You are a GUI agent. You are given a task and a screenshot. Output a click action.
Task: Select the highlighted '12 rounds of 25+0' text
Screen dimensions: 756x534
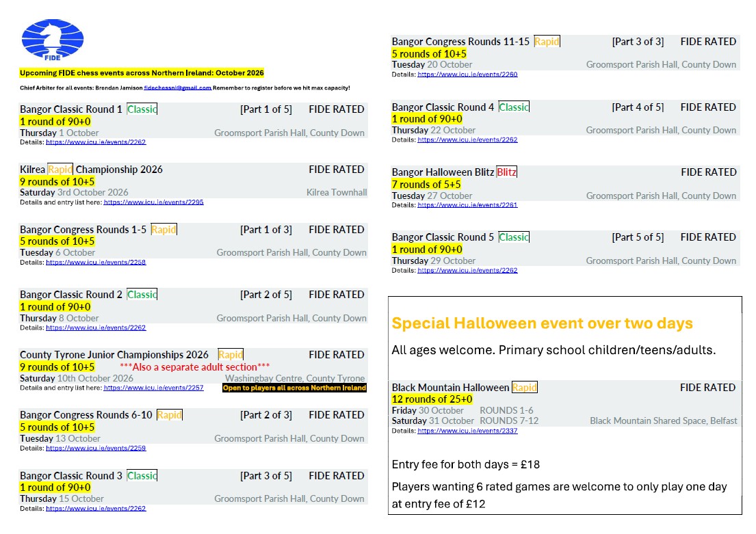432,399
